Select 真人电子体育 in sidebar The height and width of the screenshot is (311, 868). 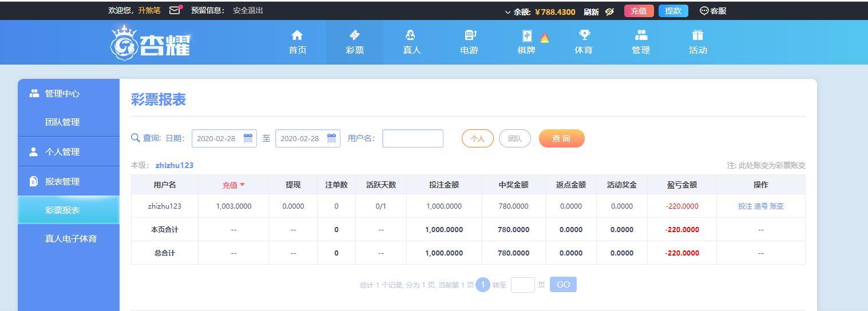[x=69, y=238]
